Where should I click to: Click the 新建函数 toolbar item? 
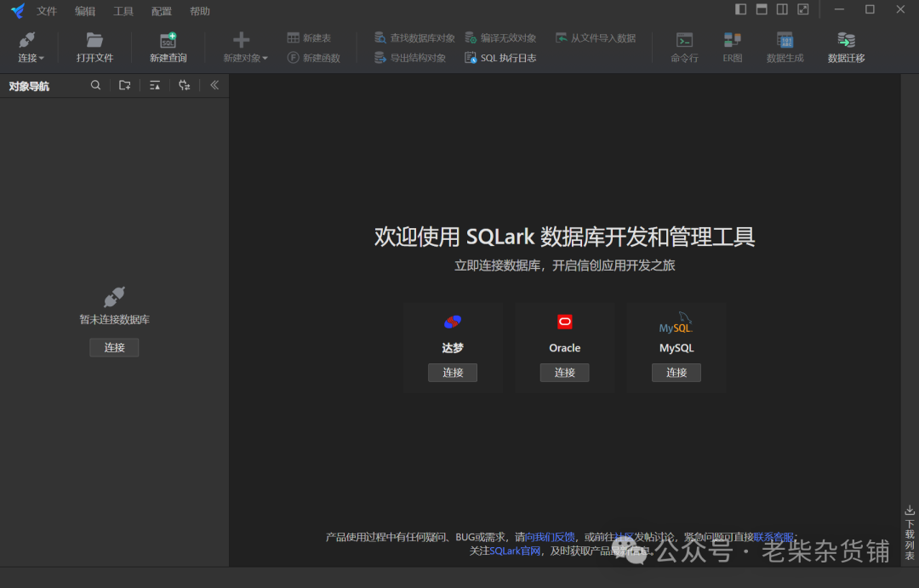313,58
